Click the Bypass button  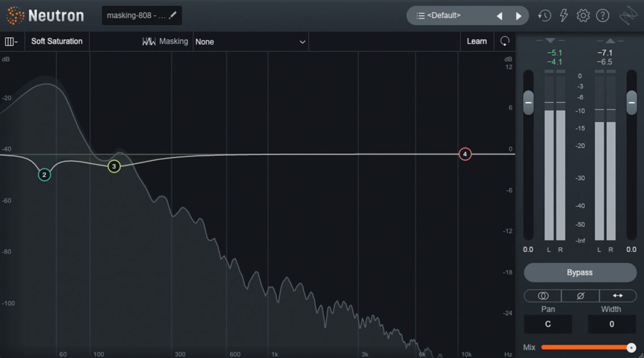click(580, 273)
